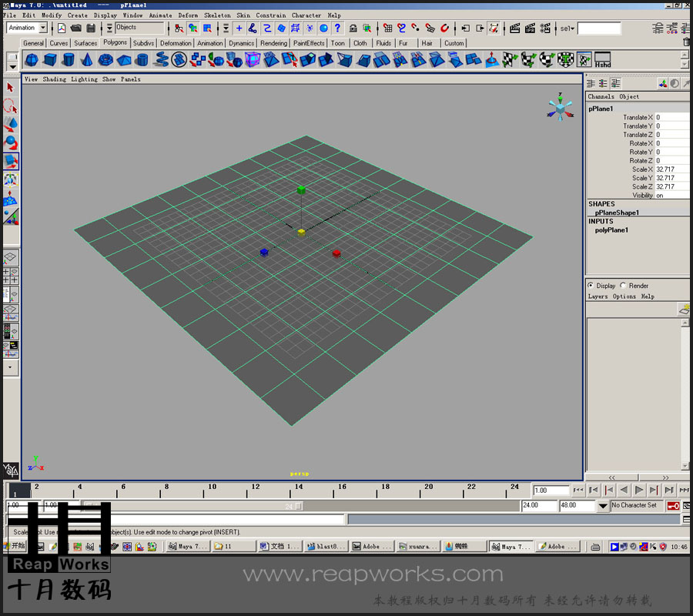Expand the pPlaneShape1 shape node
The height and width of the screenshot is (616, 693).
click(617, 213)
